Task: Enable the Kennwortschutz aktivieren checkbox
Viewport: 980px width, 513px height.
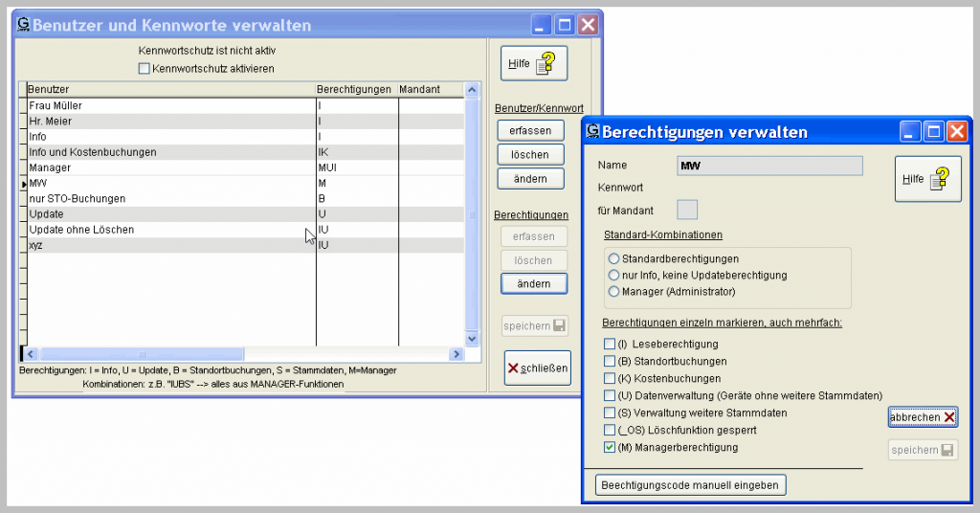Action: click(x=145, y=69)
